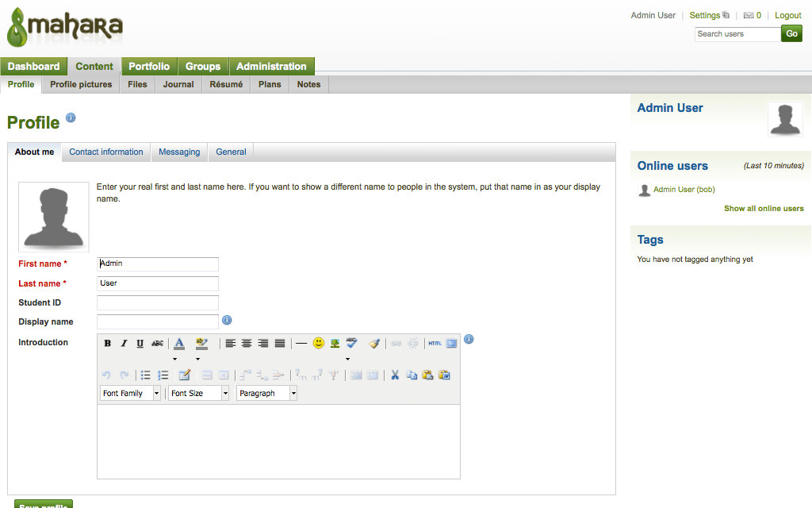Open the Portfolio main menu tab

[x=149, y=67]
